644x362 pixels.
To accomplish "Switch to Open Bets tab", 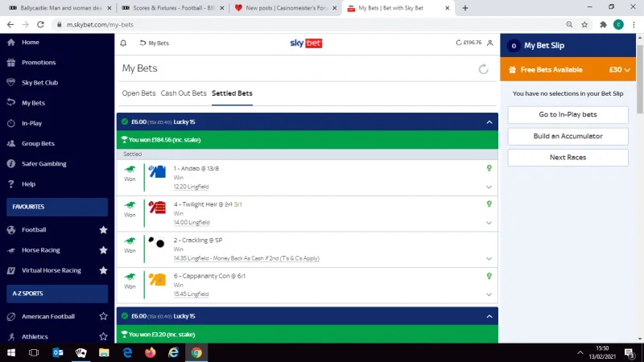I will (138, 93).
